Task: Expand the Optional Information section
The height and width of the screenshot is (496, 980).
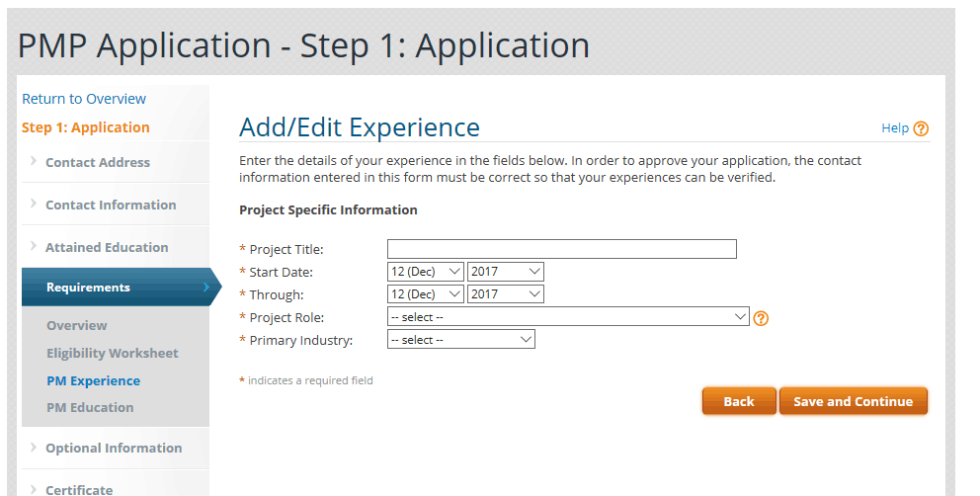Action: click(114, 448)
